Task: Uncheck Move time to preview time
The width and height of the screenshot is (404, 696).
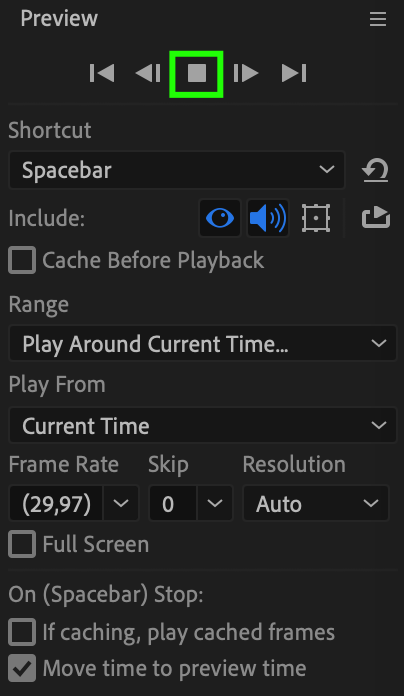Action: (x=22, y=668)
